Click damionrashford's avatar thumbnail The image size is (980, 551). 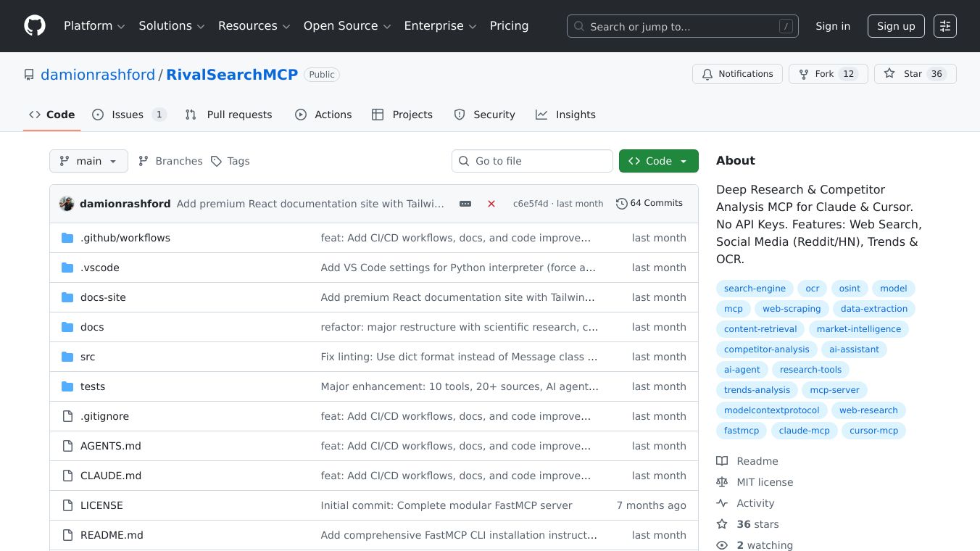click(67, 204)
